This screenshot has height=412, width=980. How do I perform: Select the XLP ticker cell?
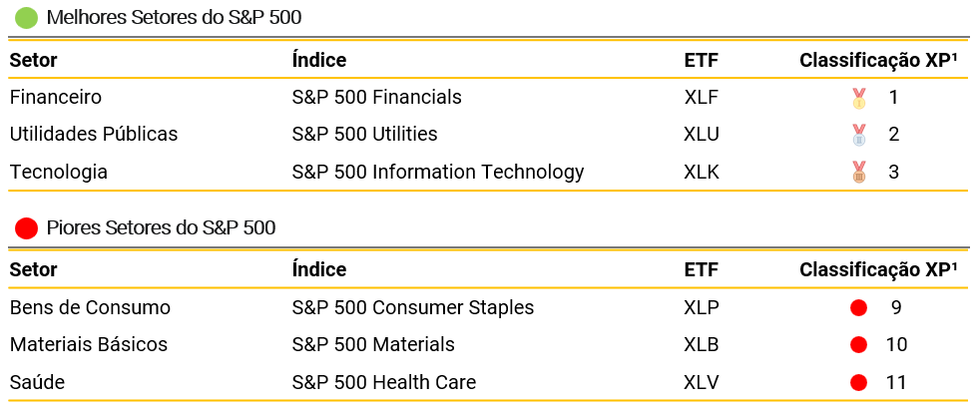point(701,307)
